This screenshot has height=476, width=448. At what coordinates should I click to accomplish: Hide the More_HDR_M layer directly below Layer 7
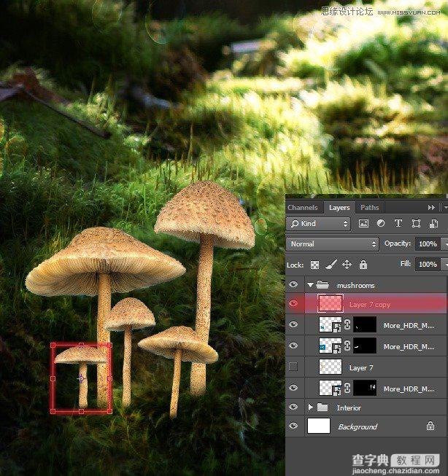pyautogui.click(x=293, y=388)
